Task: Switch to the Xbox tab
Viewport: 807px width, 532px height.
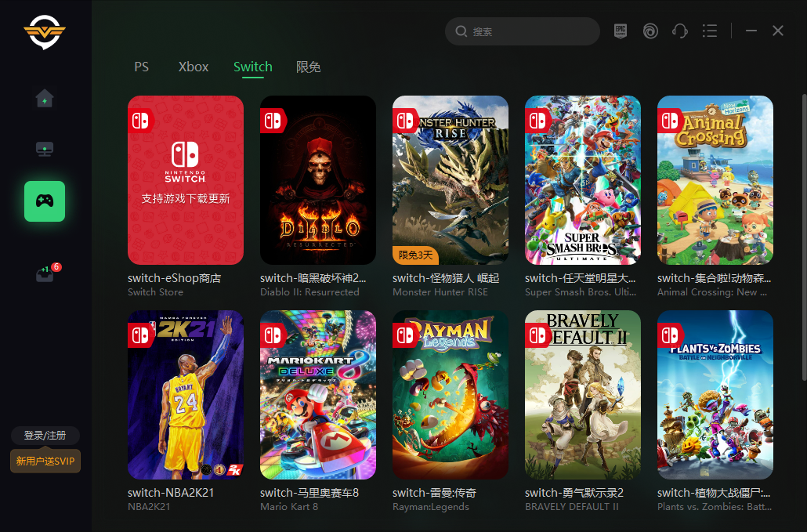Action: click(194, 67)
